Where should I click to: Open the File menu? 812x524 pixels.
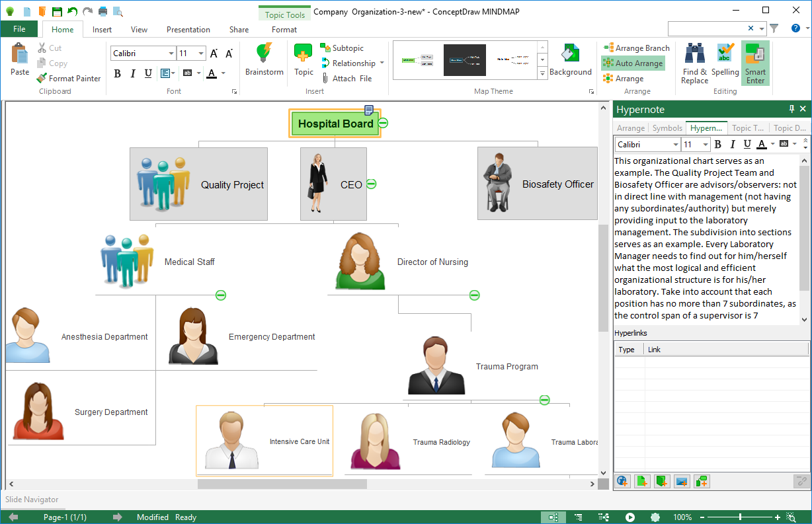pos(20,29)
